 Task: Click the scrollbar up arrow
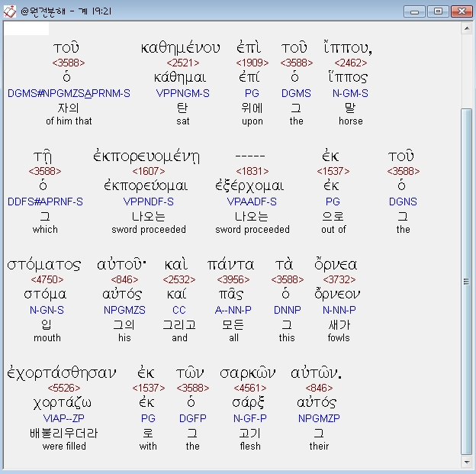tap(467, 29)
